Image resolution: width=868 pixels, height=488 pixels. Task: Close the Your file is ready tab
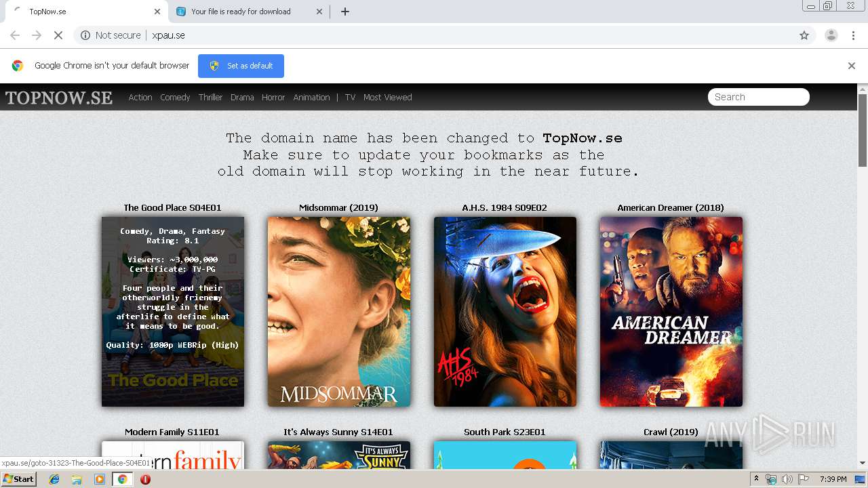tap(320, 12)
